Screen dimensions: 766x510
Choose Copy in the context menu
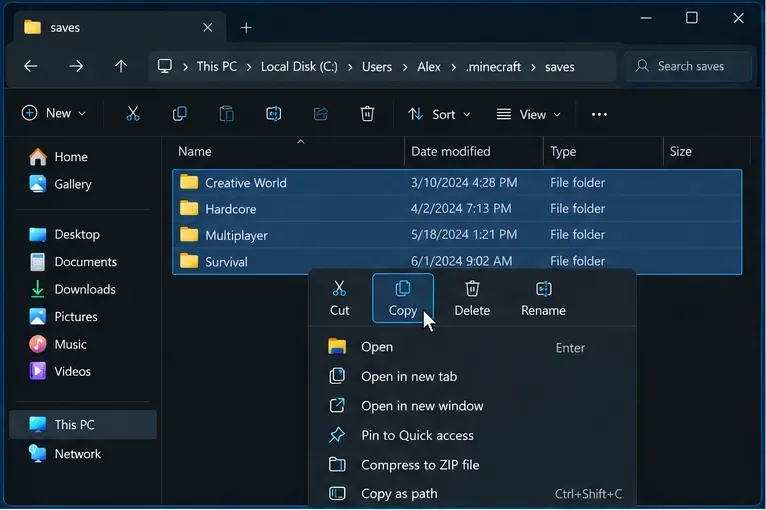[403, 298]
